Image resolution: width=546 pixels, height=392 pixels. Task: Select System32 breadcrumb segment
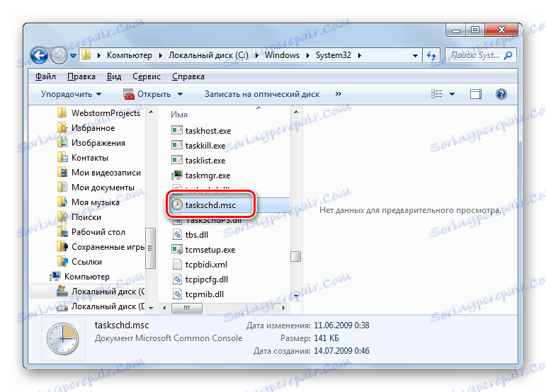coord(334,55)
